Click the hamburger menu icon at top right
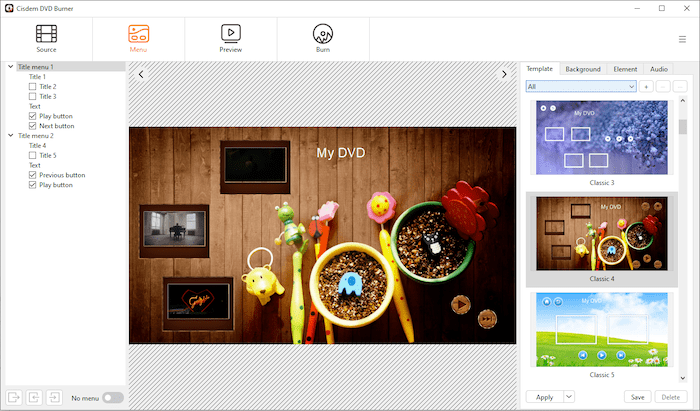The image size is (700, 411). pyautogui.click(x=682, y=39)
